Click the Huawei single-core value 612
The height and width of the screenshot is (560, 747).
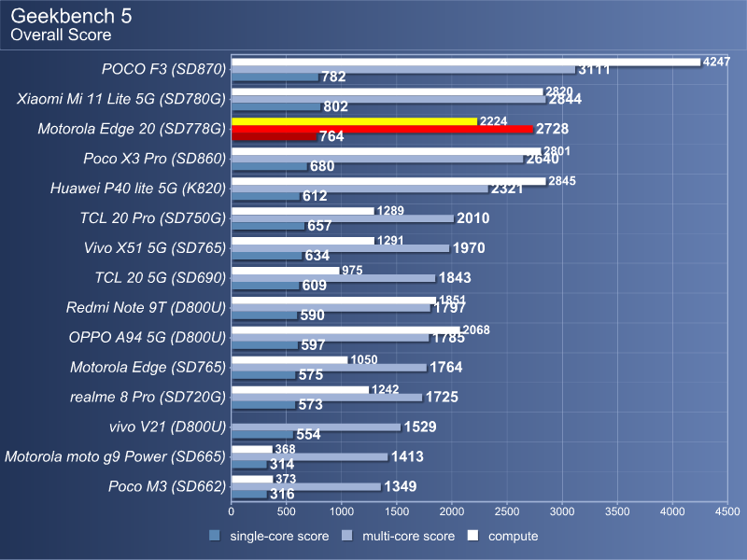click(315, 196)
